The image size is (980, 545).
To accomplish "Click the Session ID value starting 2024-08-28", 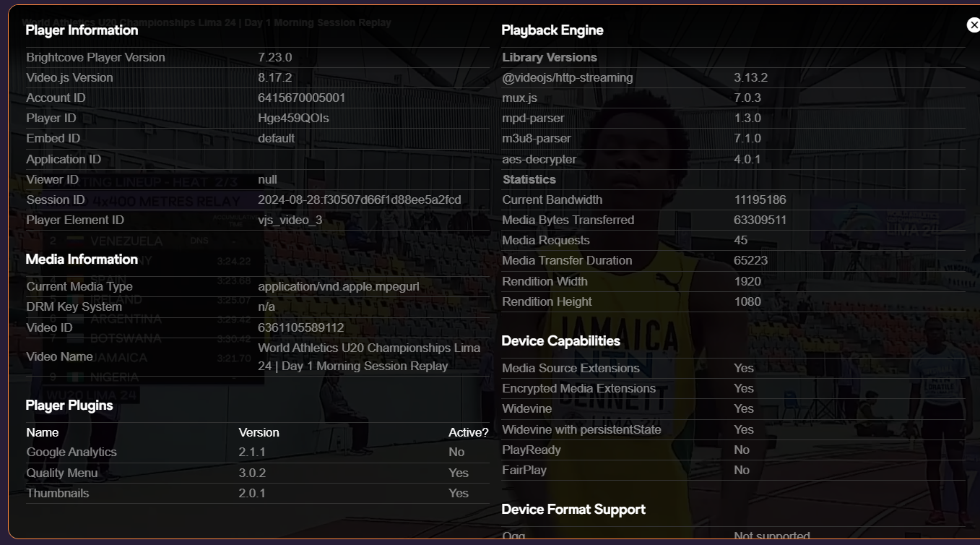I will point(359,199).
